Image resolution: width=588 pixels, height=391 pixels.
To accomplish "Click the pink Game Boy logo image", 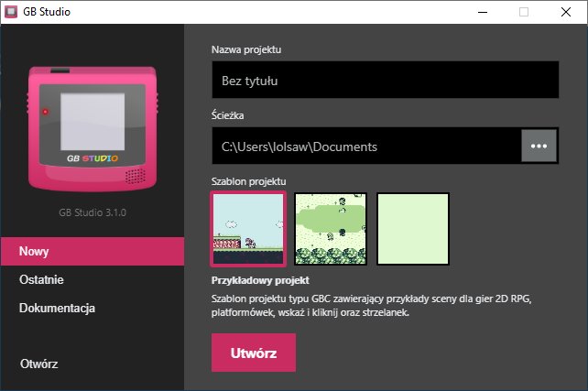I will click(x=93, y=128).
